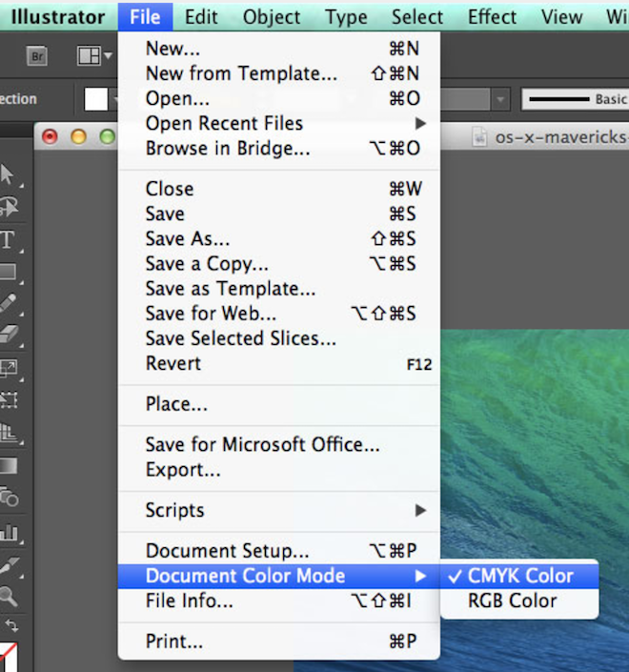Choose Save as Template...
This screenshot has width=629, height=672.
279,289
